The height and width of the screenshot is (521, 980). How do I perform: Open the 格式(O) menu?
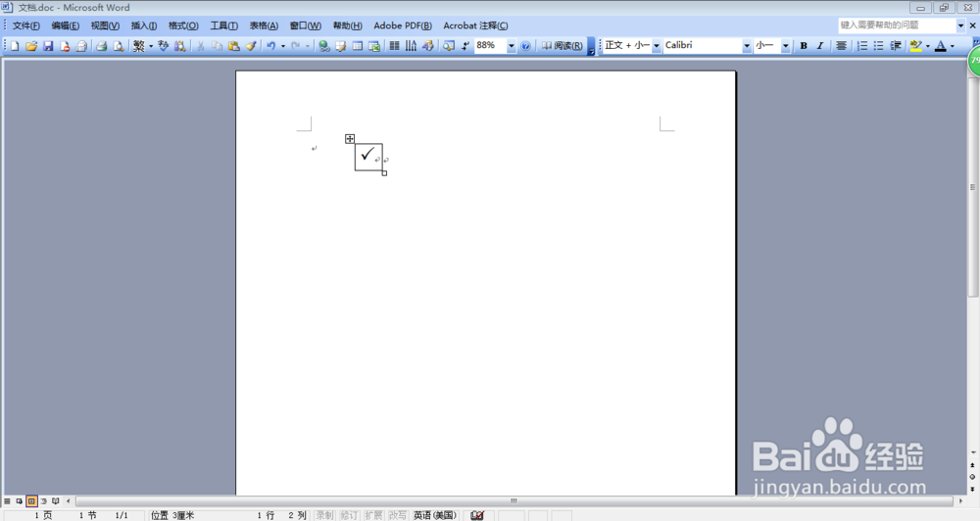click(x=184, y=25)
